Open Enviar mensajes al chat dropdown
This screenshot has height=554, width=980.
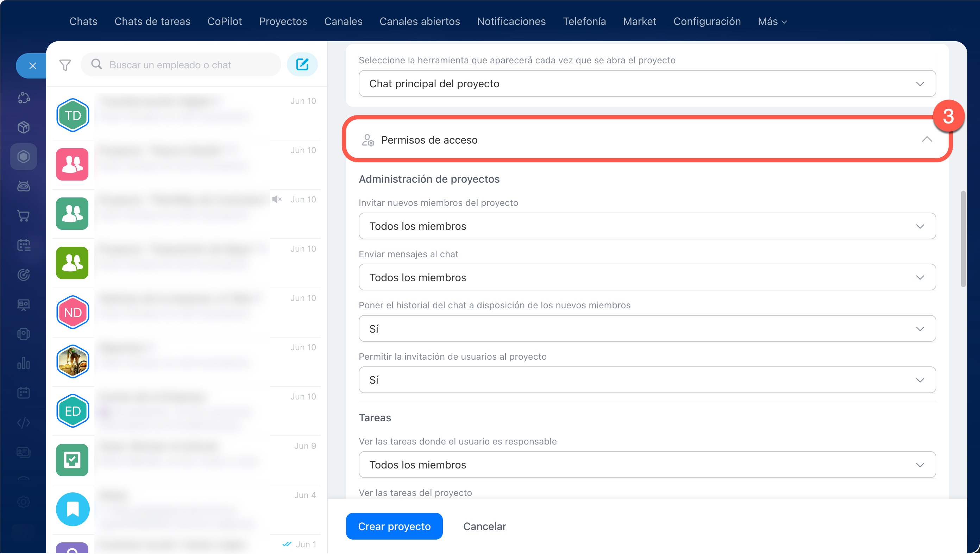coord(647,277)
